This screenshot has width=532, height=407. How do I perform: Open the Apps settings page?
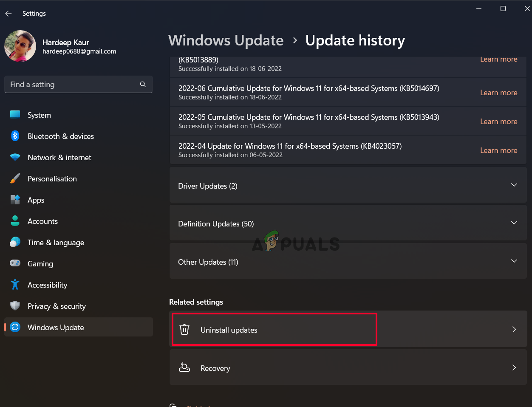pyautogui.click(x=79, y=200)
